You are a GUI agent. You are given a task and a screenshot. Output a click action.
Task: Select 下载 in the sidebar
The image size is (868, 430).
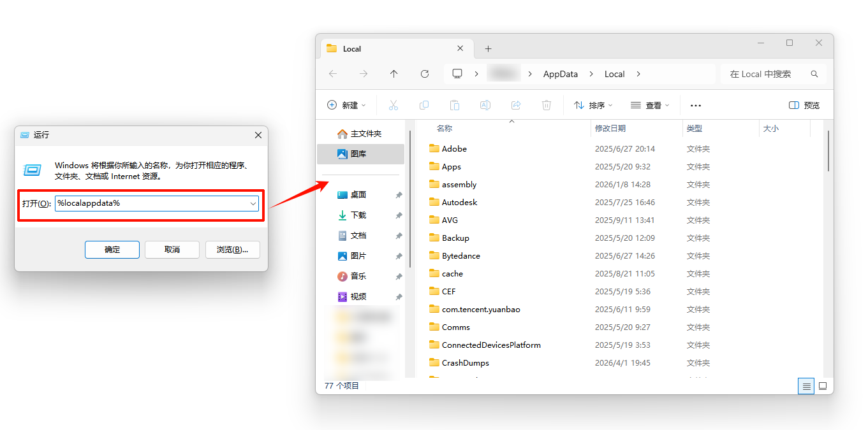pos(358,215)
